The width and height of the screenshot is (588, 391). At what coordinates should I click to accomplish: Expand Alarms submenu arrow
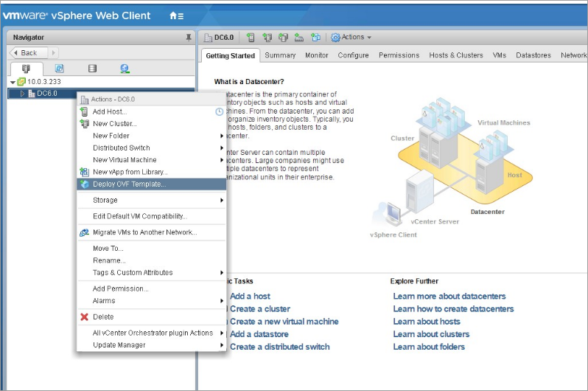pyautogui.click(x=222, y=301)
